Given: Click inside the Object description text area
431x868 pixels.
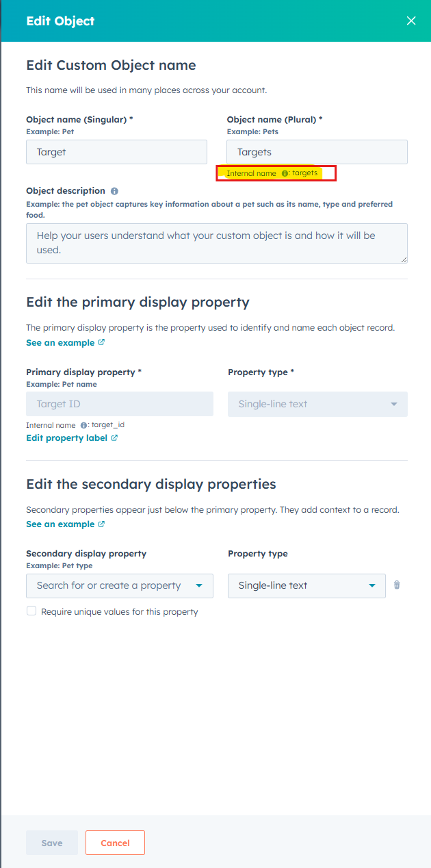Looking at the screenshot, I should pos(216,243).
